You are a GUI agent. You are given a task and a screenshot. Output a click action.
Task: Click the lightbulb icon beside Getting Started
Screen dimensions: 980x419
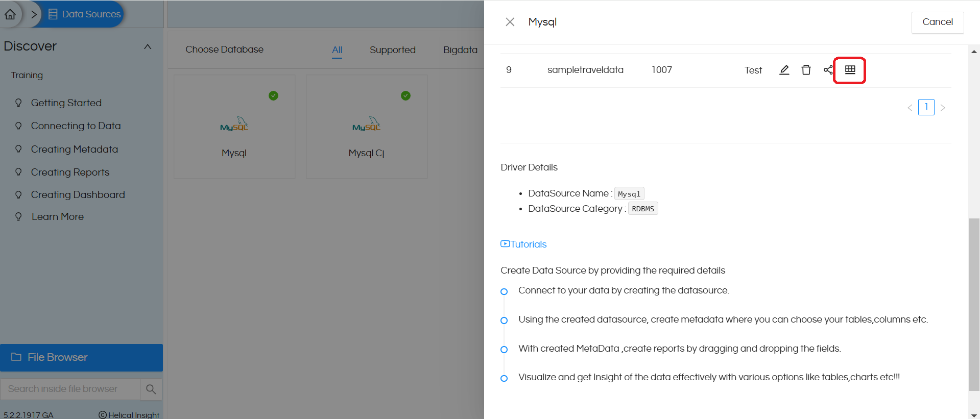click(x=18, y=103)
